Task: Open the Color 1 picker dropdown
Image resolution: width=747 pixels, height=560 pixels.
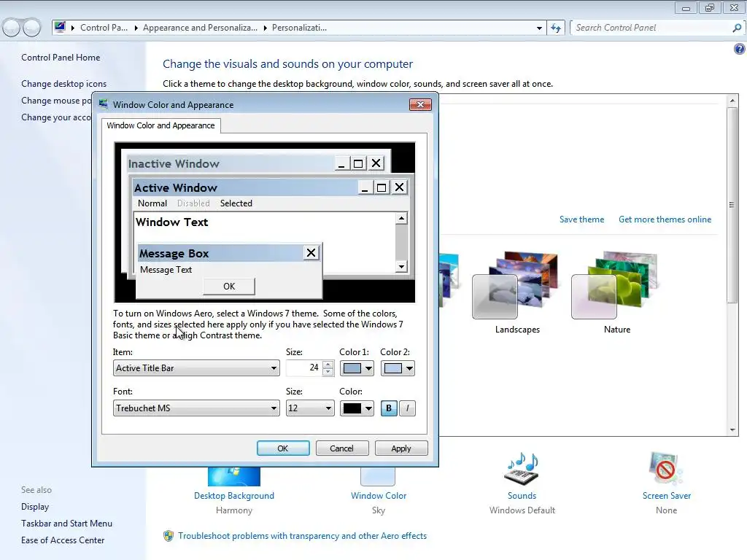Action: click(x=357, y=368)
